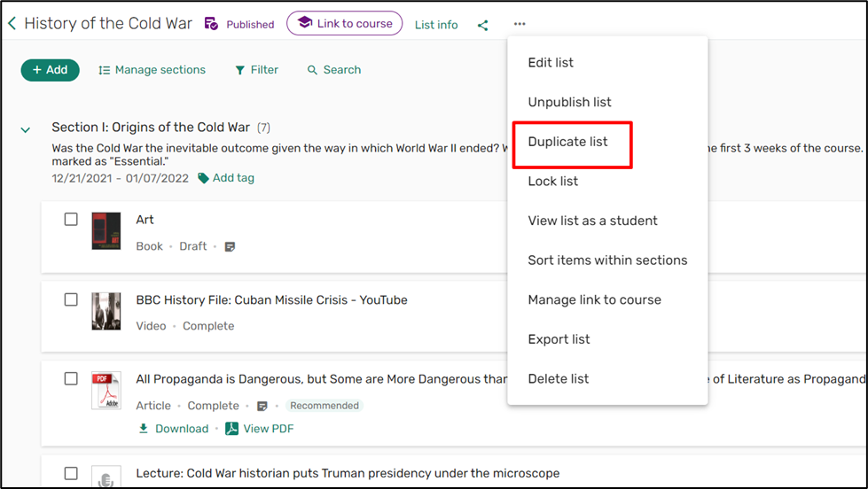The width and height of the screenshot is (868, 489).
Task: Select the BBC History File video checkbox
Action: tap(71, 299)
